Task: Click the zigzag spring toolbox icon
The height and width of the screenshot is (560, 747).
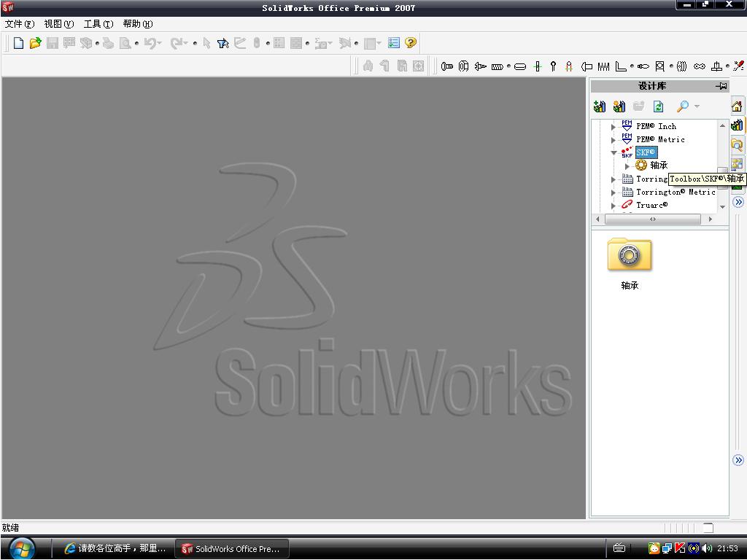Action: pyautogui.click(x=603, y=66)
